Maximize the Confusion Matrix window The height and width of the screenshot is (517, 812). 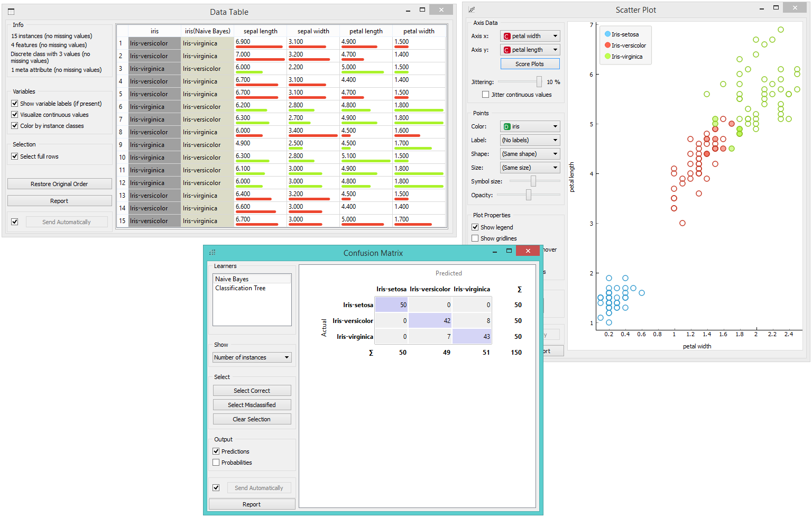[x=509, y=251]
